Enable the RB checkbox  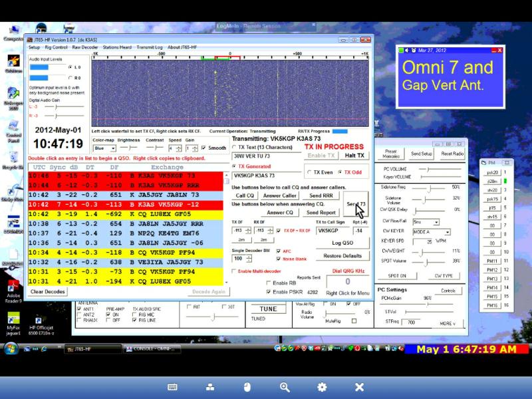pyautogui.click(x=269, y=283)
